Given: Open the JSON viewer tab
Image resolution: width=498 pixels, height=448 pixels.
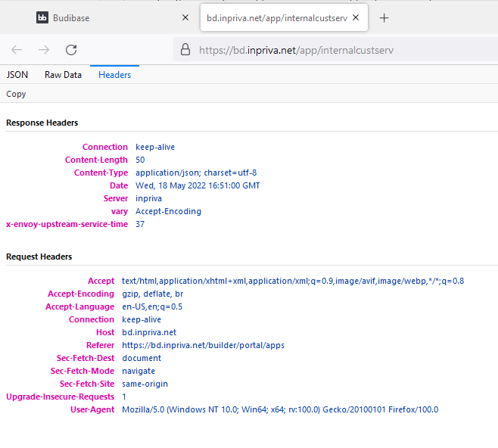Looking at the screenshot, I should (x=17, y=75).
